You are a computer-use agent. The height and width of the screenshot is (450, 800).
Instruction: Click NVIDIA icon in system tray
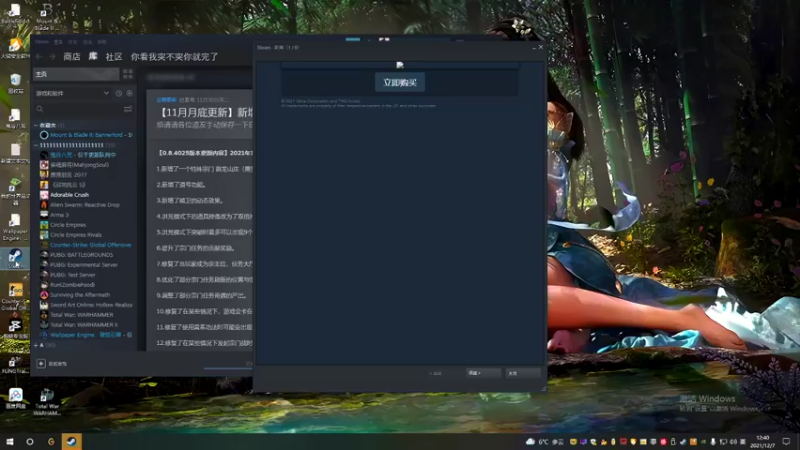(x=703, y=442)
